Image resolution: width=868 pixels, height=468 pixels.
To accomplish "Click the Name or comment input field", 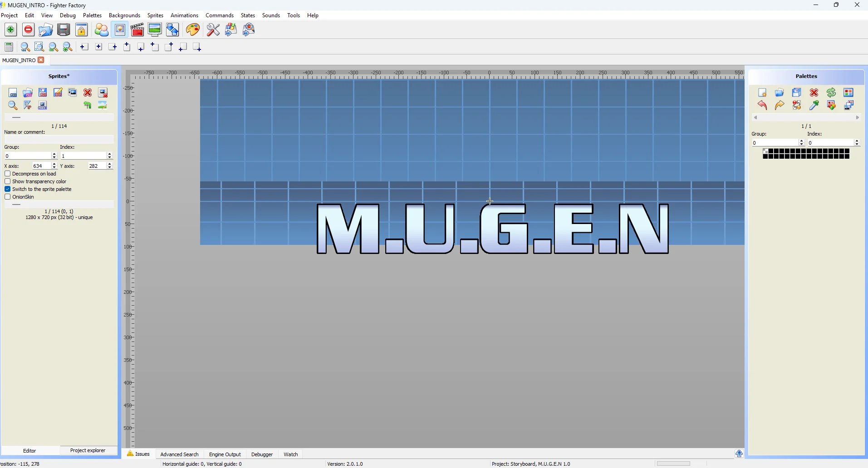I will 59,140.
